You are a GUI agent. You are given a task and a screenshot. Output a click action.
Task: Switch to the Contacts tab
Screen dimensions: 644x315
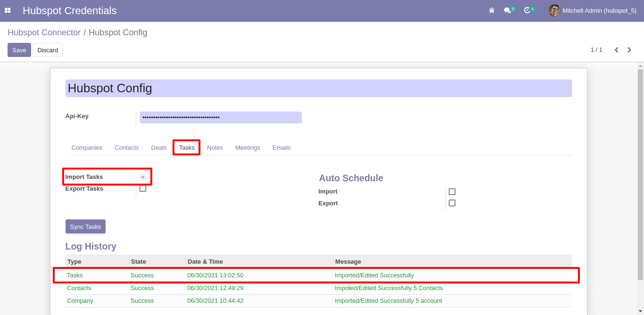pos(127,148)
